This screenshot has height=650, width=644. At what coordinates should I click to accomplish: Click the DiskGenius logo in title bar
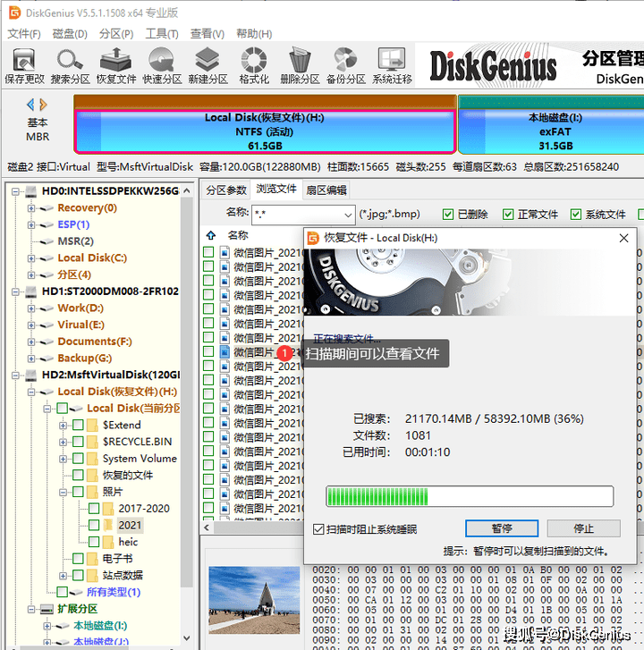point(15,13)
